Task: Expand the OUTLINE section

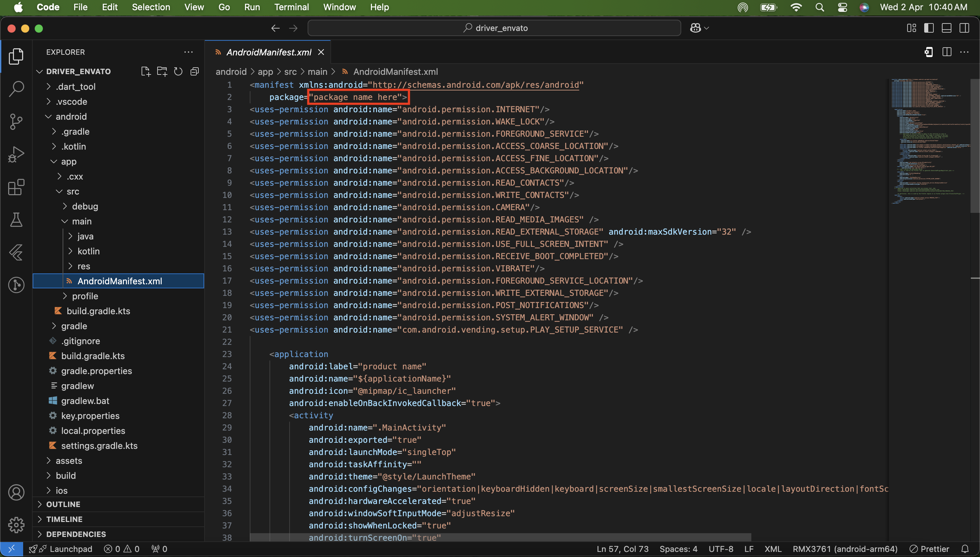Action: (x=63, y=504)
